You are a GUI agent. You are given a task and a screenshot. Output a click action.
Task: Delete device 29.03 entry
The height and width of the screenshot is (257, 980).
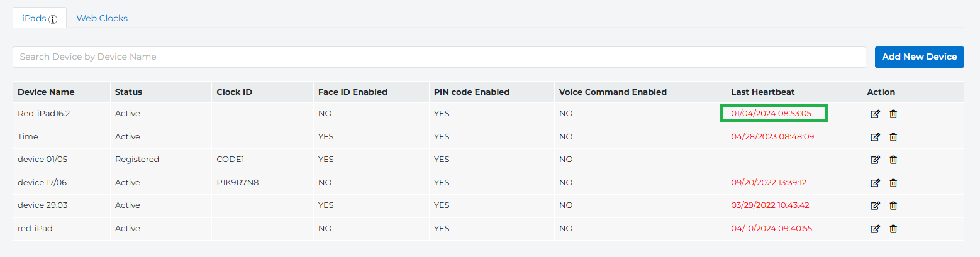pyautogui.click(x=893, y=205)
